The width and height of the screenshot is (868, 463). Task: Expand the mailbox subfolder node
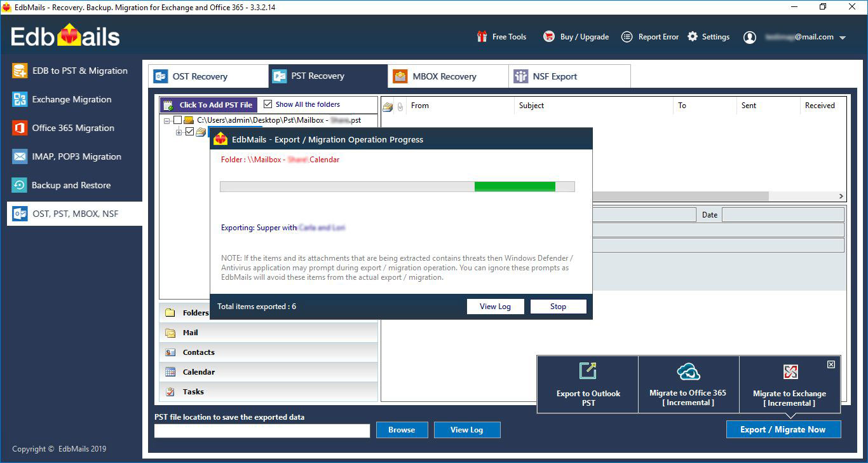coord(179,132)
